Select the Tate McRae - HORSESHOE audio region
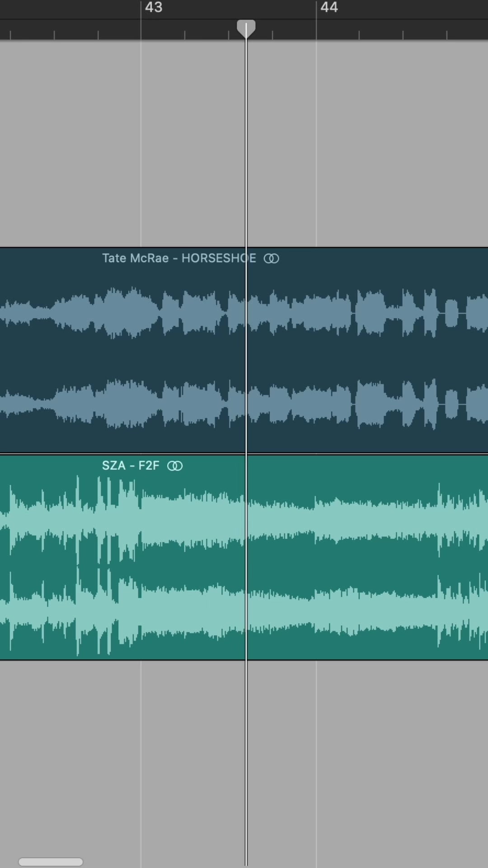This screenshot has width=488, height=868. [244, 350]
